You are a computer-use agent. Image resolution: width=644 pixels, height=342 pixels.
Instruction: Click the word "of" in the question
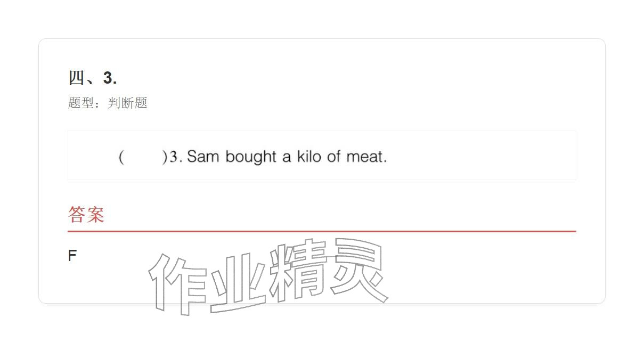pos(333,157)
